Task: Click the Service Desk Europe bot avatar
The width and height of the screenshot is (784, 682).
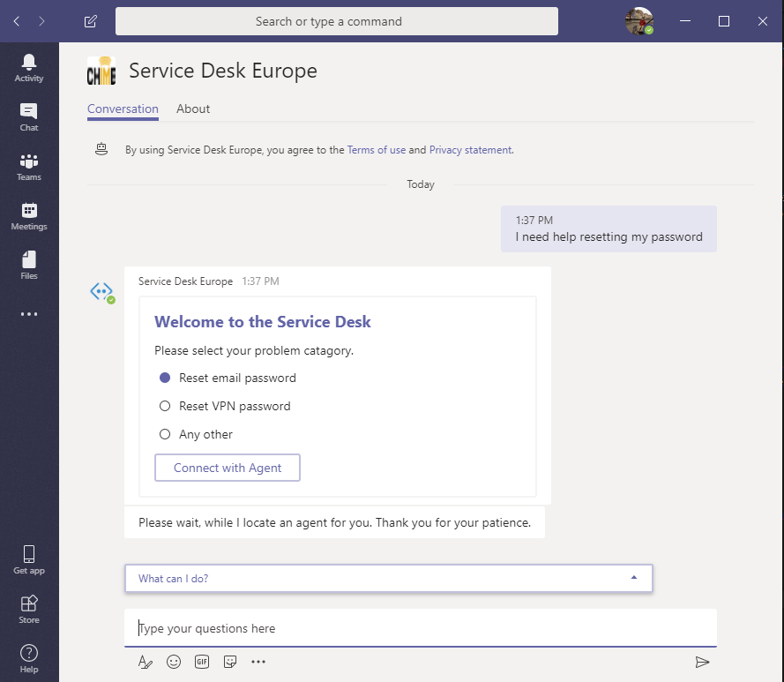Action: (x=102, y=292)
